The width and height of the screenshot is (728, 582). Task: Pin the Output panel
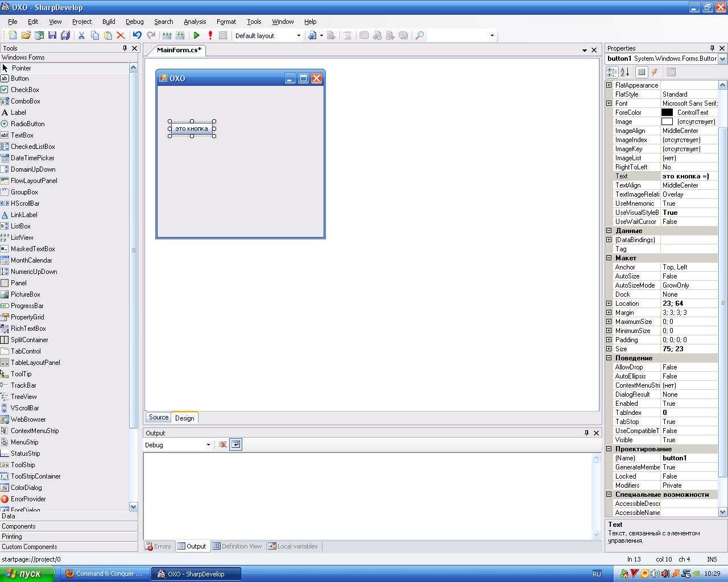click(x=586, y=433)
